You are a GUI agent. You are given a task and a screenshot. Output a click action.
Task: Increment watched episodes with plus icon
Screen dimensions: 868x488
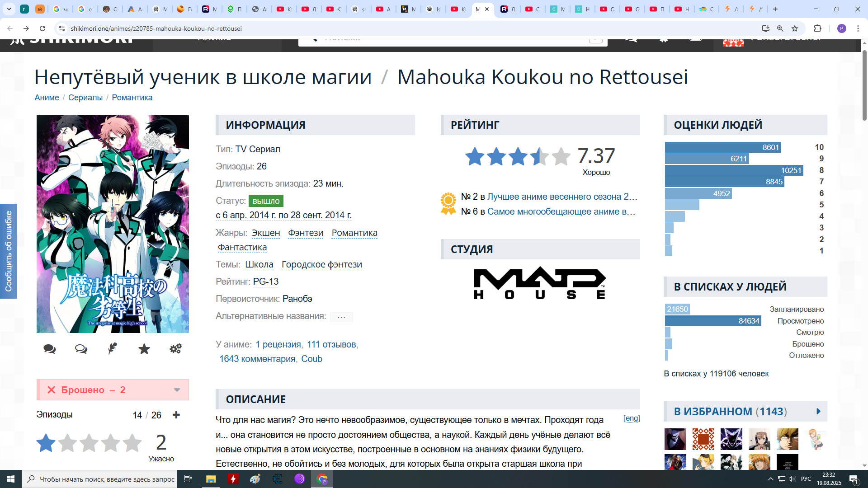[x=176, y=415]
